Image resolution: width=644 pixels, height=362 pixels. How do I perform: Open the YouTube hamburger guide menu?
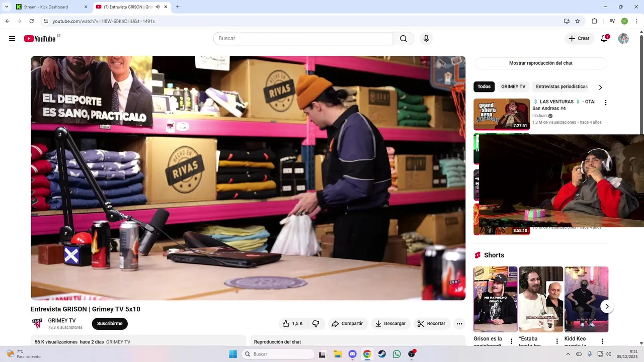12,39
